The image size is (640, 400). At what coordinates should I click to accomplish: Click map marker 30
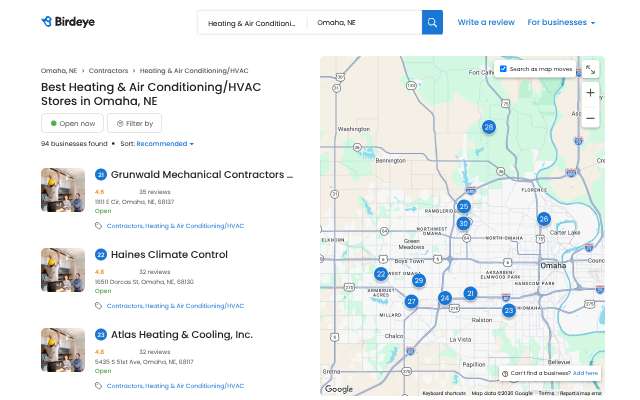463,223
